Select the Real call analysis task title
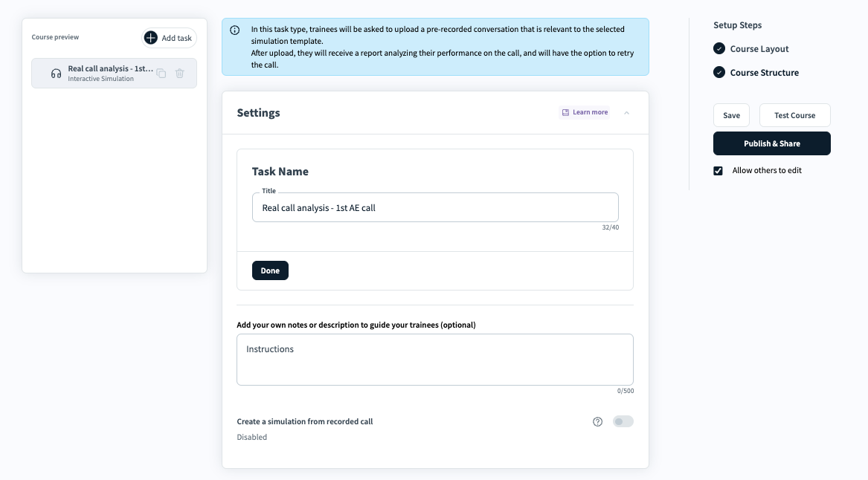 (x=110, y=69)
